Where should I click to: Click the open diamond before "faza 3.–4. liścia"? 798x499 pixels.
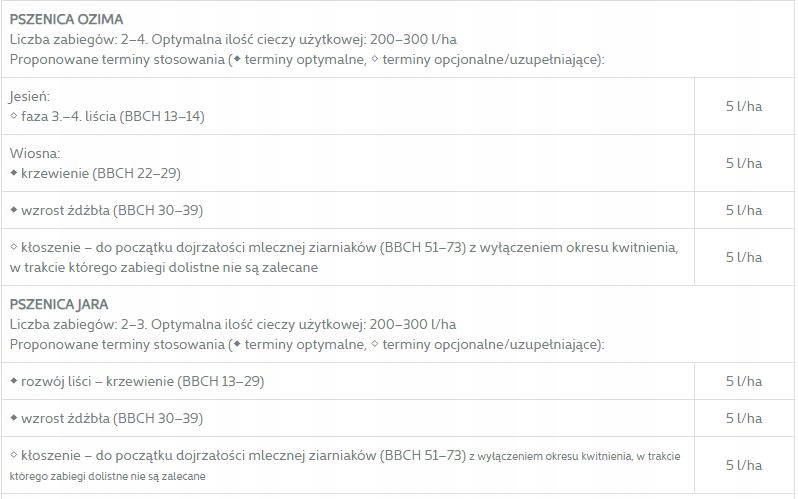click(x=14, y=116)
